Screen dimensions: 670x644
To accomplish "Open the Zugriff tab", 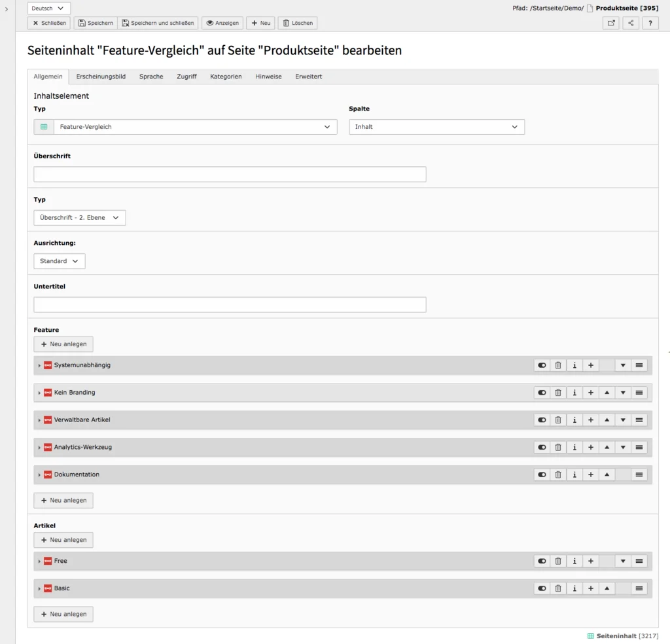I will pyautogui.click(x=186, y=77).
